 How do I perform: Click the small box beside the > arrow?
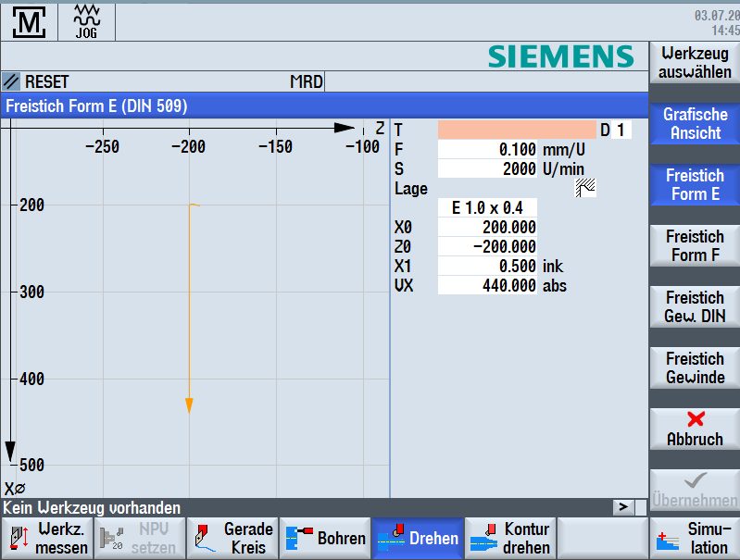[x=641, y=507]
